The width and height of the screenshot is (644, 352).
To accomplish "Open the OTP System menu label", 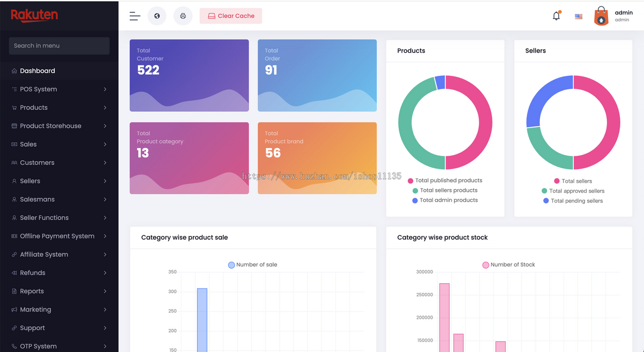I will (x=38, y=346).
